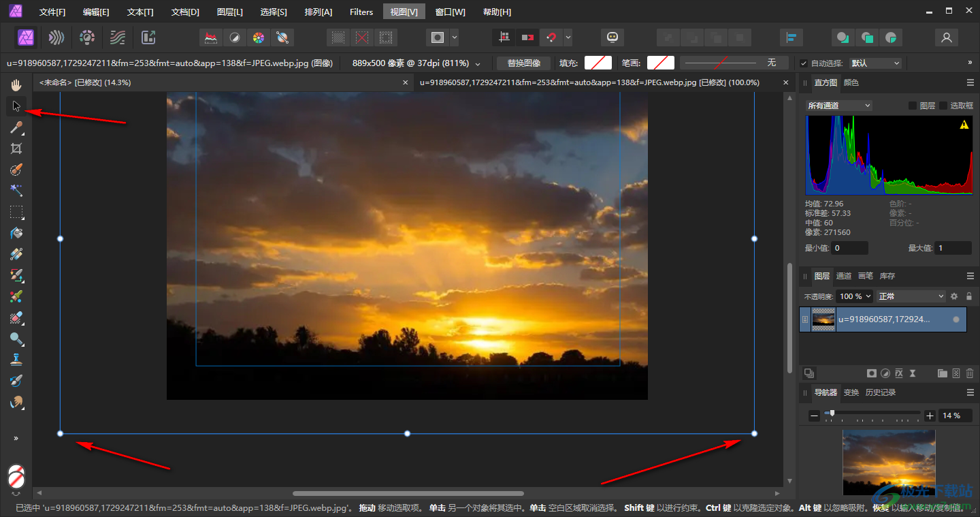This screenshot has width=980, height=517.
Task: Uncheck the 自动选择 checkbox
Action: click(804, 63)
